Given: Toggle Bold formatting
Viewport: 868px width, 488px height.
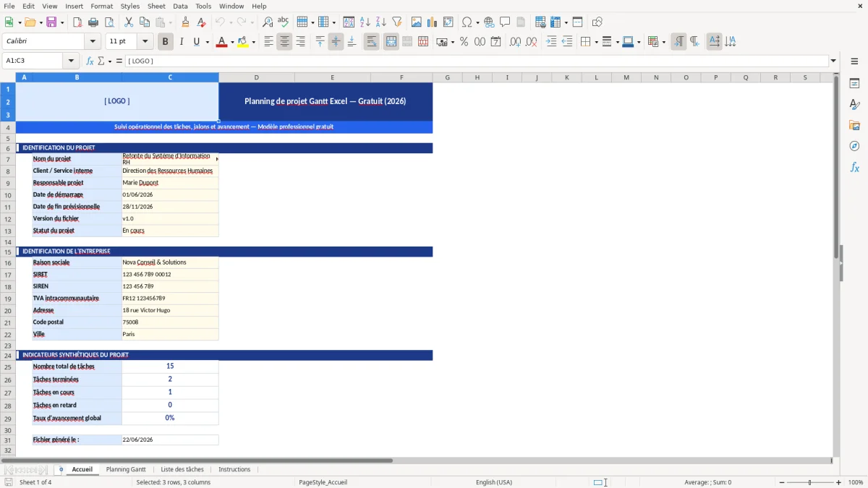Looking at the screenshot, I should (165, 42).
